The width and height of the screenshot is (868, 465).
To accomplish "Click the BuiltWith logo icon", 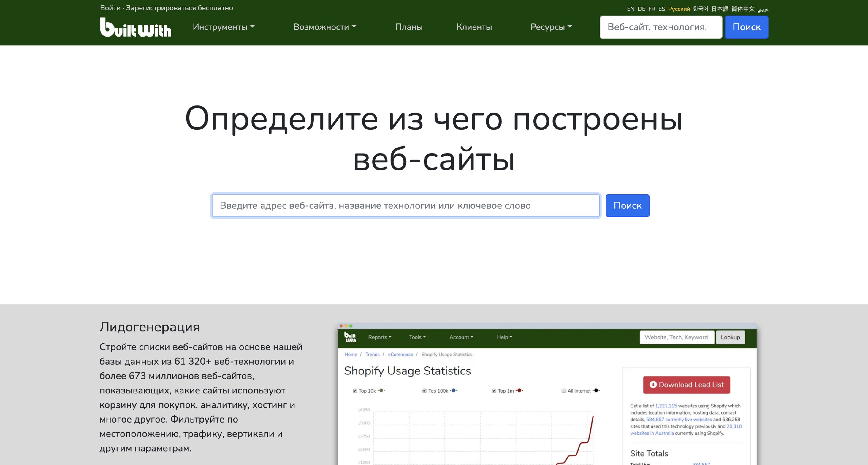I will pos(136,27).
